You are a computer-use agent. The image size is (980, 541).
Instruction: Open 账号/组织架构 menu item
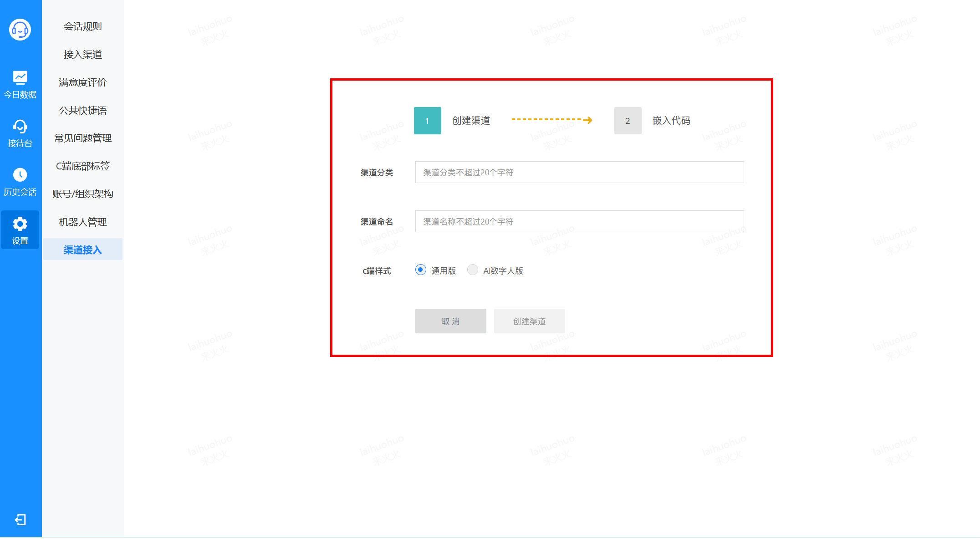(83, 194)
